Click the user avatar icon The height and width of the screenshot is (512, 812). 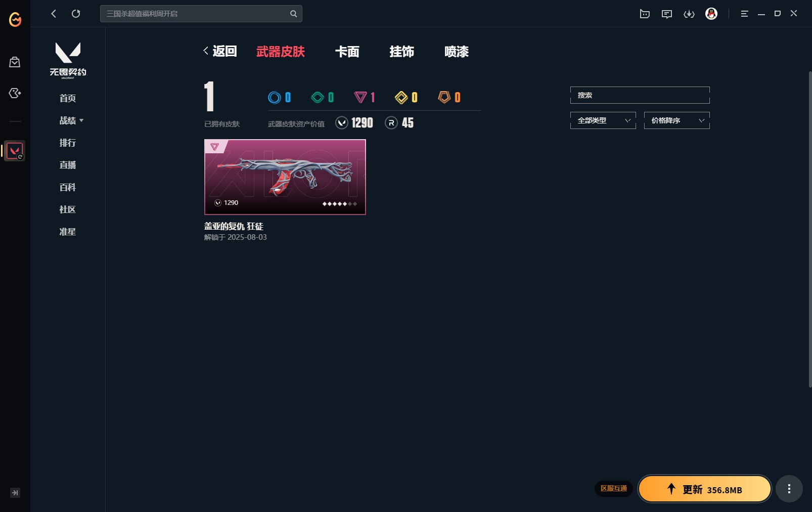click(x=711, y=14)
